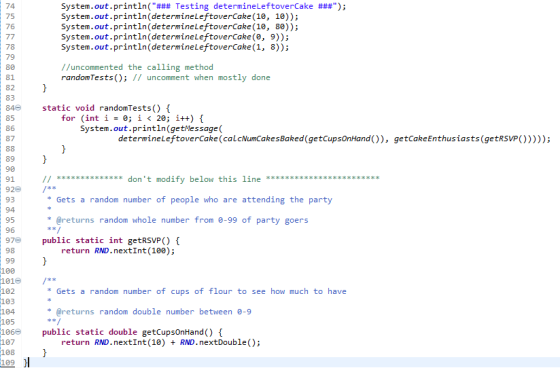Viewport: 560px width, 368px height.
Task: Click getCakeEnthusiasts on line 87
Action: [x=437, y=139]
